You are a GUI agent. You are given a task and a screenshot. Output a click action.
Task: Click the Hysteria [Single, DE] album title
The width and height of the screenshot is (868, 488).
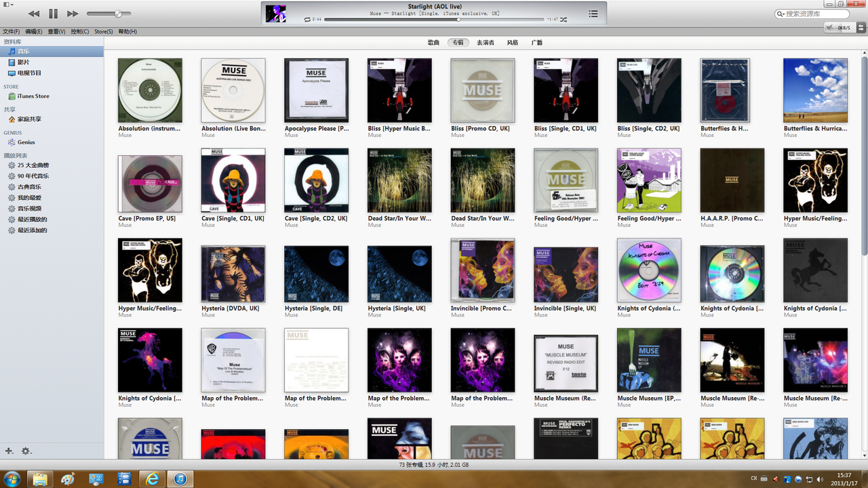click(313, 308)
